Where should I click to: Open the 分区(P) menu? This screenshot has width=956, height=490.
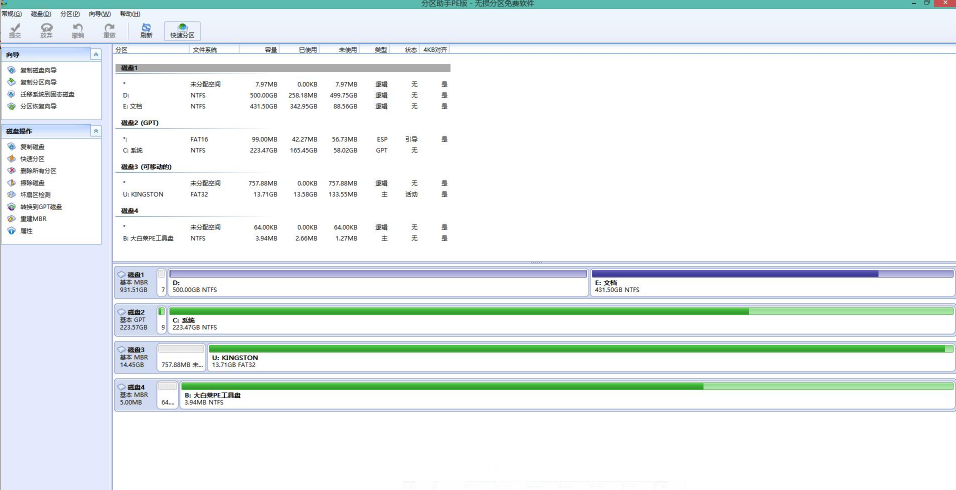69,14
